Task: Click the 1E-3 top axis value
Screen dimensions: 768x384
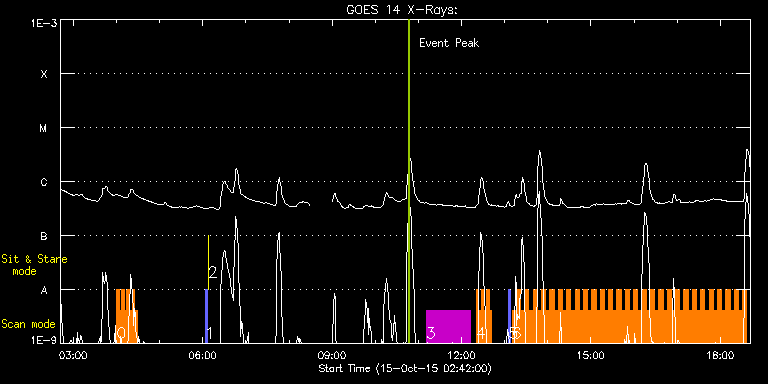Action: click(x=44, y=23)
